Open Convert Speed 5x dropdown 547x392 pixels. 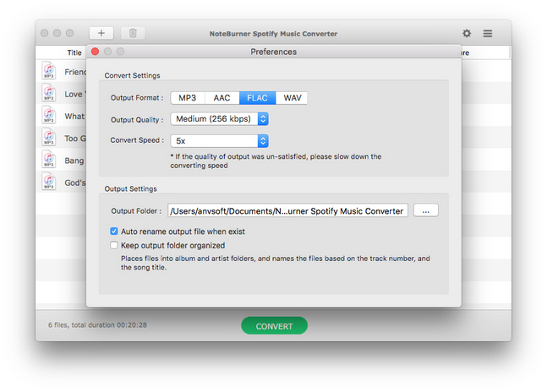(219, 141)
